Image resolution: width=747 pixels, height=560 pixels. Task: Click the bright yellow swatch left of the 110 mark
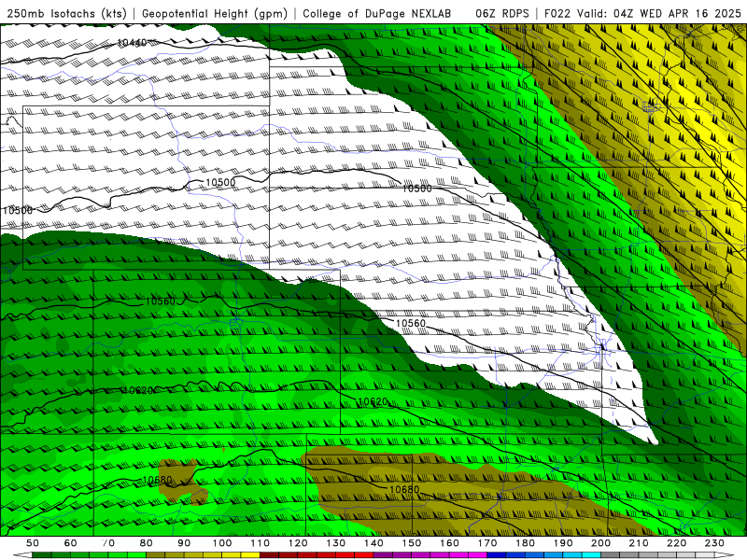tap(250, 555)
